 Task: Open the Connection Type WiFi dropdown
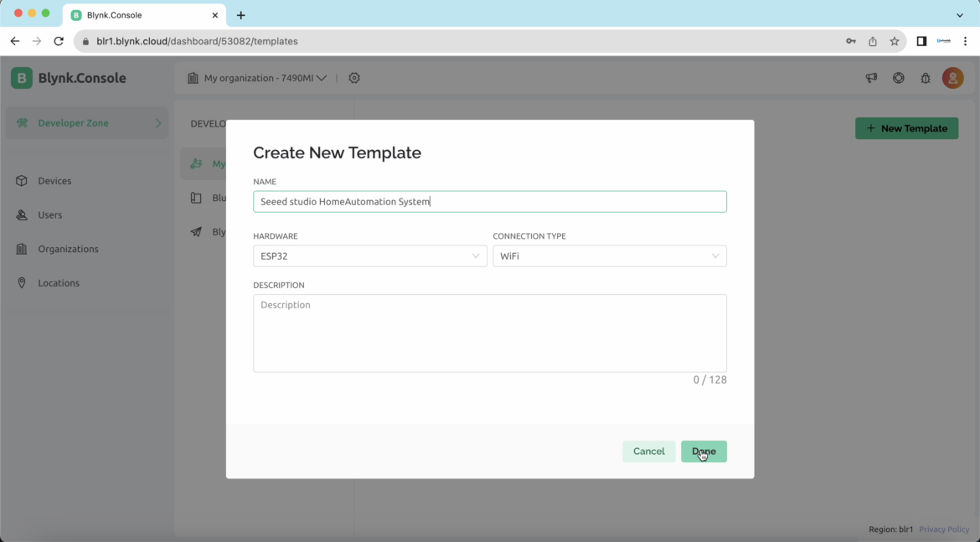(609, 256)
